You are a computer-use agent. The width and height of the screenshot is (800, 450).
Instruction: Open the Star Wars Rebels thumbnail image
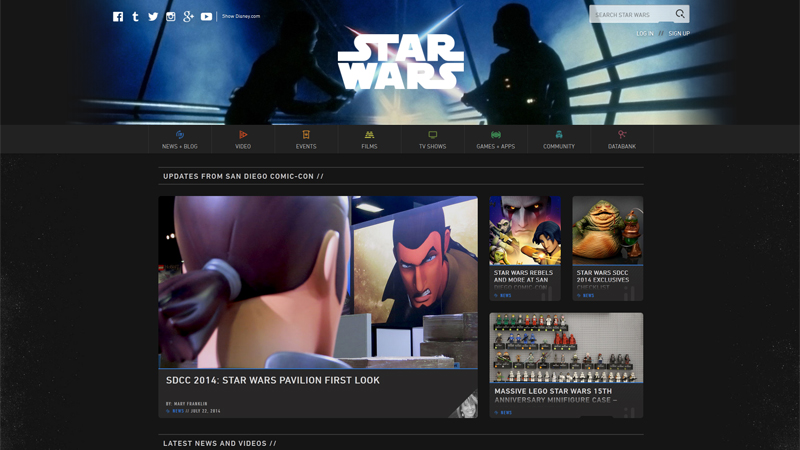(525, 231)
